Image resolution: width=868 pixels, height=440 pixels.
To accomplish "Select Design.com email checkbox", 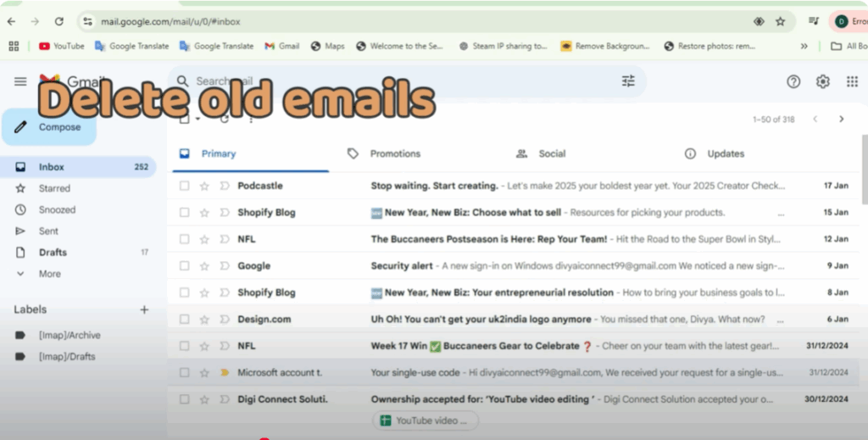I will point(184,320).
